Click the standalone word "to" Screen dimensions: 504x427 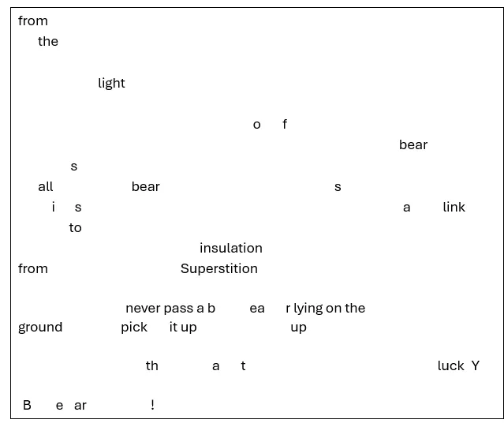(75, 227)
